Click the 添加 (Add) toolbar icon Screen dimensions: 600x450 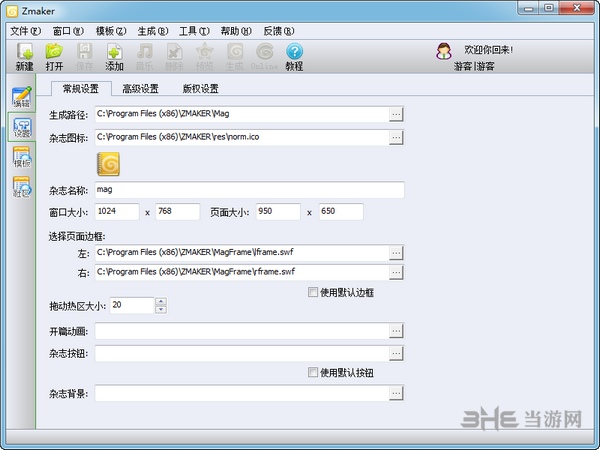tap(114, 57)
